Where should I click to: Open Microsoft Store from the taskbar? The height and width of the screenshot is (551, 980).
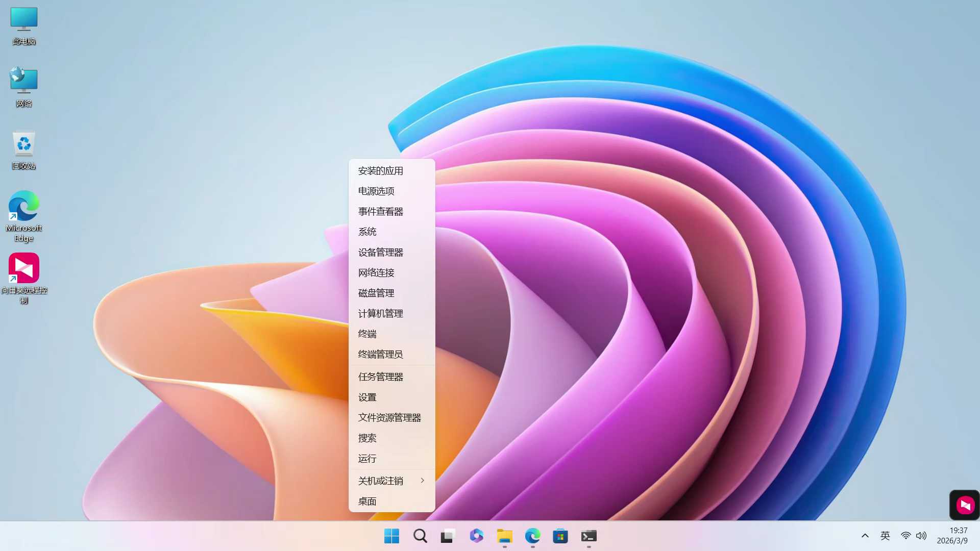[560, 536]
